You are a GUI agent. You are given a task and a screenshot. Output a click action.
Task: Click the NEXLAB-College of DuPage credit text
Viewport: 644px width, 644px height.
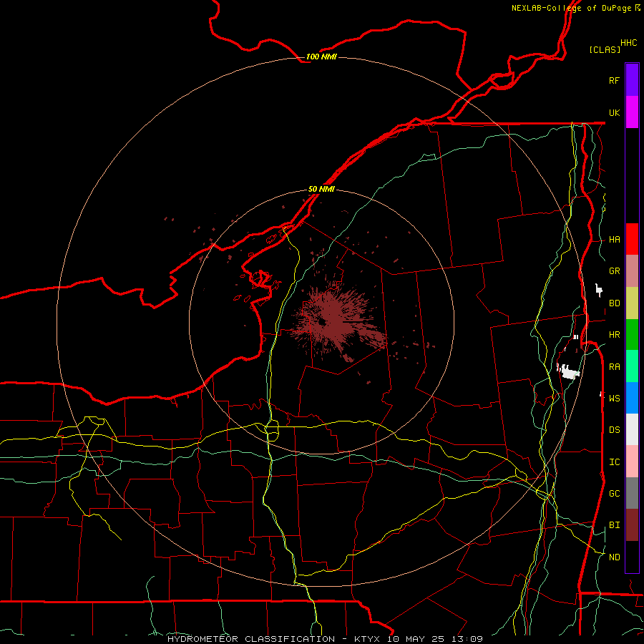[571, 8]
